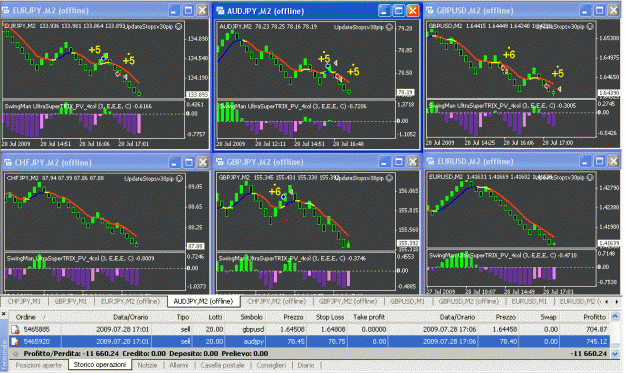Maximize the GBPJPY,M2 chart window

(399, 161)
